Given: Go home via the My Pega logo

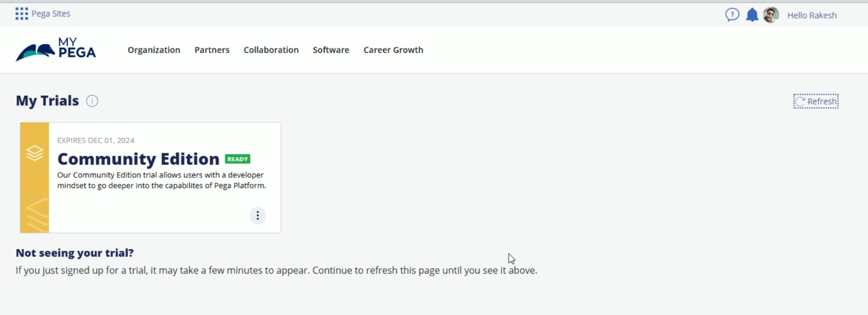Looking at the screenshot, I should (56, 49).
